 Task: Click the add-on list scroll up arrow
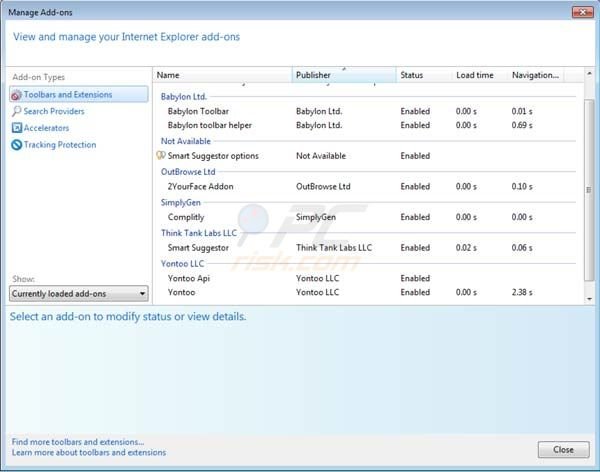(589, 73)
